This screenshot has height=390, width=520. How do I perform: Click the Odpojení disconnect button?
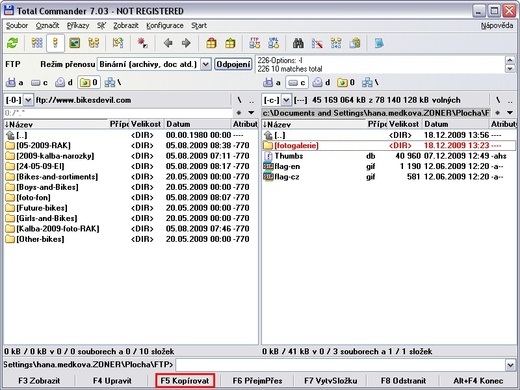pyautogui.click(x=233, y=64)
